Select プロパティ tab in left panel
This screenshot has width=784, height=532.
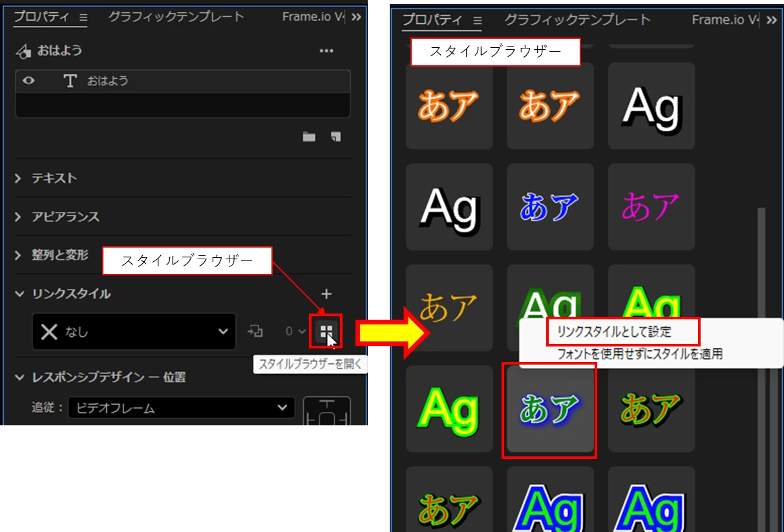[41, 17]
